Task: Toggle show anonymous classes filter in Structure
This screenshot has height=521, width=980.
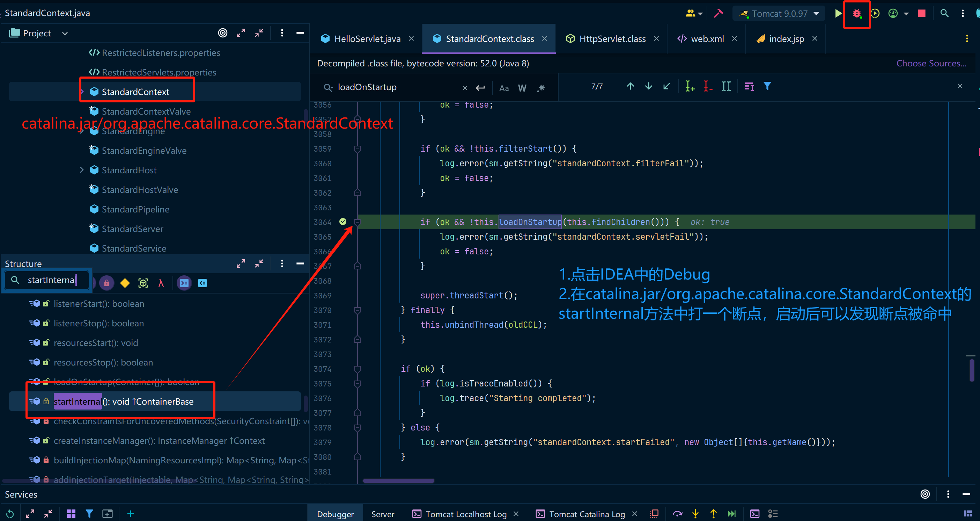Action: click(x=143, y=283)
